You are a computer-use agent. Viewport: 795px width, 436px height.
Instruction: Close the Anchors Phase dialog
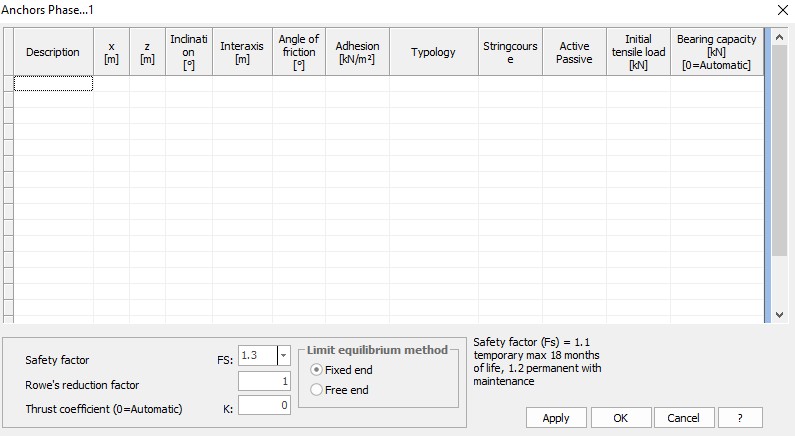[x=781, y=9]
